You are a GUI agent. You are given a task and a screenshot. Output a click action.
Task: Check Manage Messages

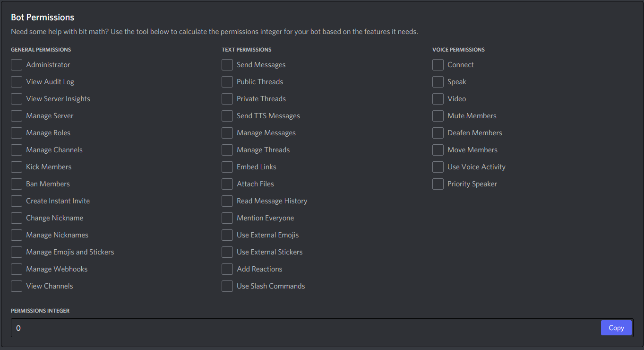coord(227,132)
